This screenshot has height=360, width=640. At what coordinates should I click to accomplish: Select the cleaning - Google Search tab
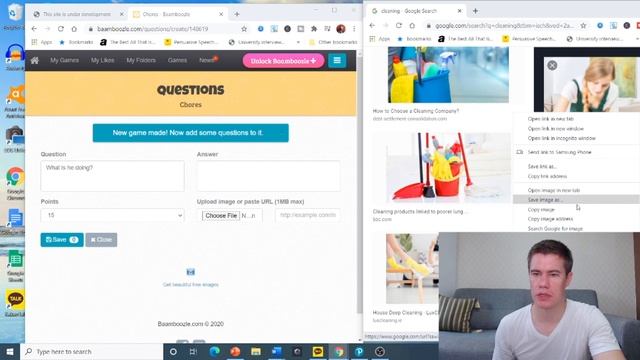[x=416, y=11]
